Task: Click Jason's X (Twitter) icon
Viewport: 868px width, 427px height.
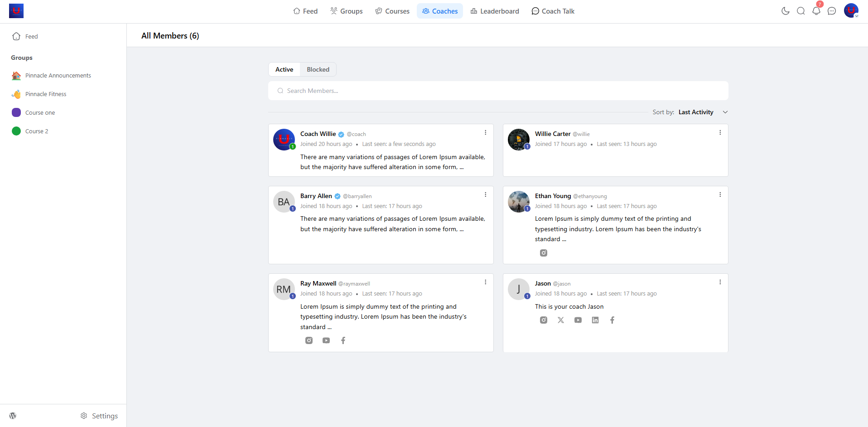Action: (560, 320)
